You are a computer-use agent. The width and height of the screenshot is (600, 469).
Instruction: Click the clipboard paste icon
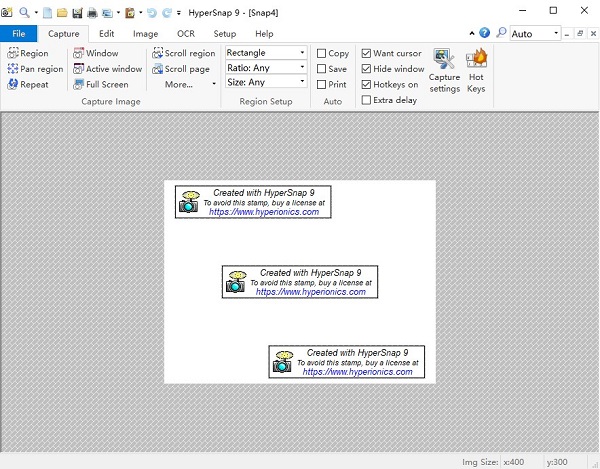click(130, 13)
